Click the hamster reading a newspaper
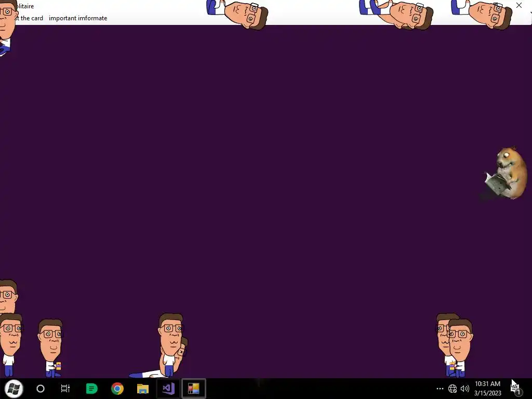 (x=504, y=173)
